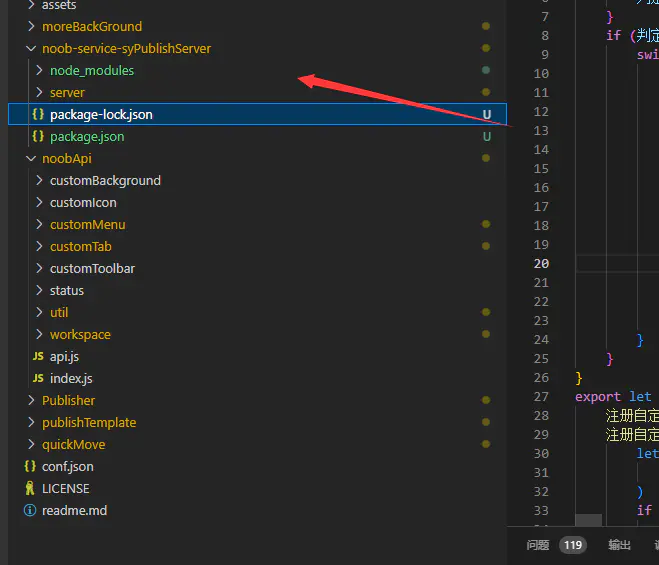Select the customToolbar folder
Image resolution: width=659 pixels, height=565 pixels.
(x=92, y=269)
